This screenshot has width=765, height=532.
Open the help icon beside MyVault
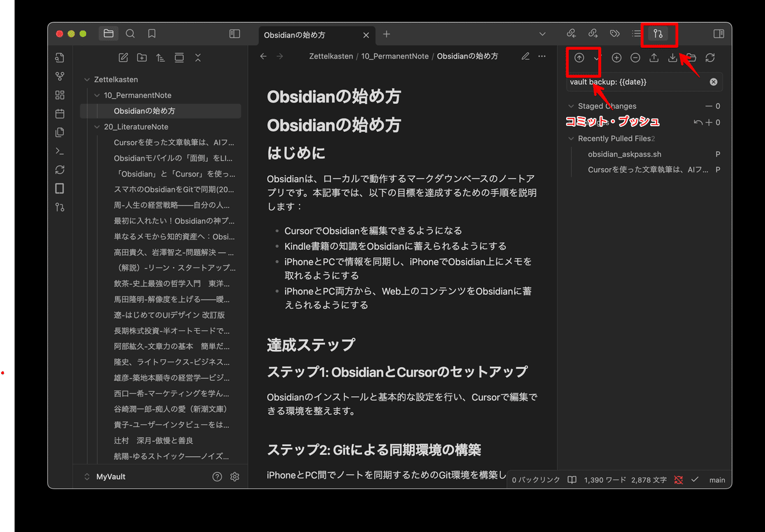(x=217, y=477)
